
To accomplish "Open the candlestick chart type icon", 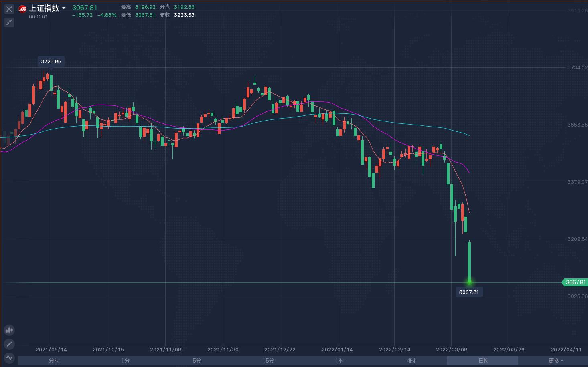I will tap(9, 330).
